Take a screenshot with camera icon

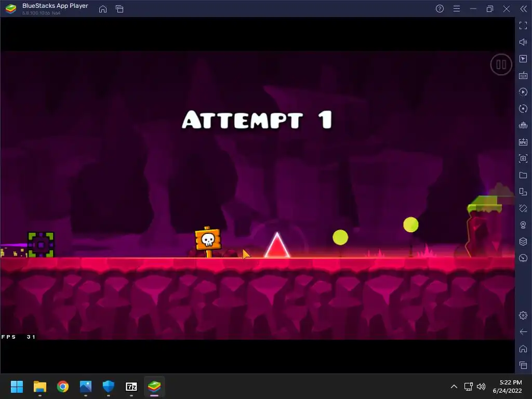coord(523,158)
